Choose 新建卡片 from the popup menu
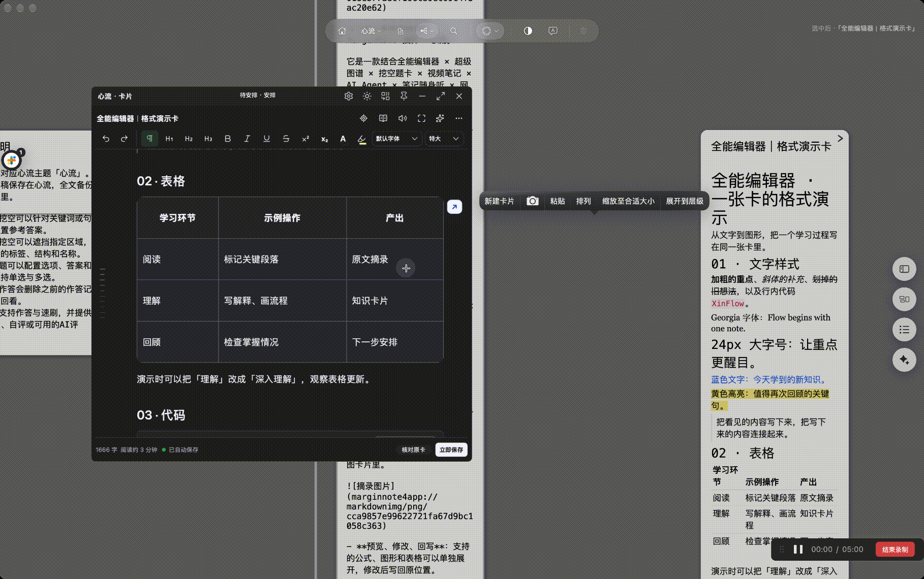The image size is (924, 579). pos(499,201)
